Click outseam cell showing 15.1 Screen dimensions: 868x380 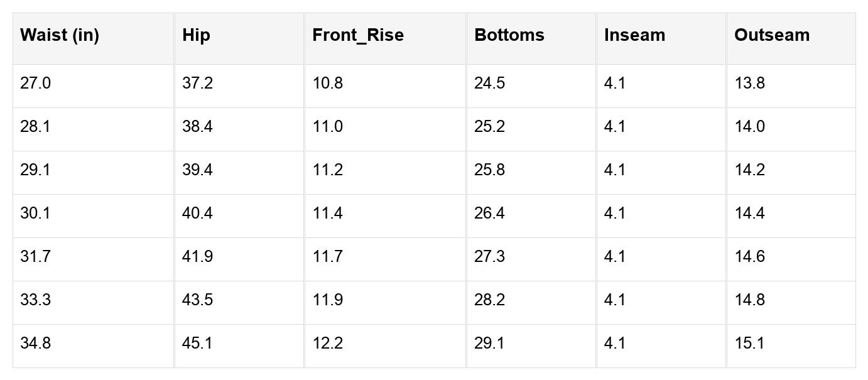(x=791, y=346)
